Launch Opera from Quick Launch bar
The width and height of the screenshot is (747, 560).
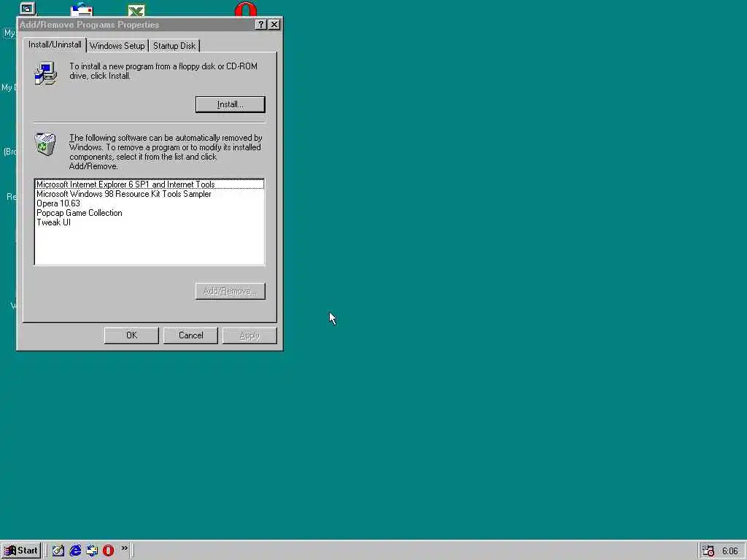click(x=108, y=551)
